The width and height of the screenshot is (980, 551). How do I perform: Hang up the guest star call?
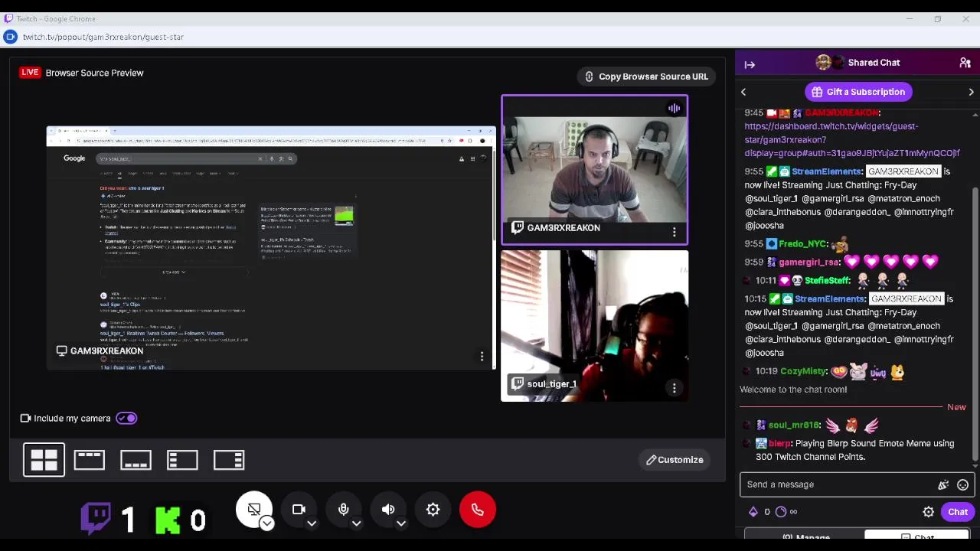click(477, 510)
